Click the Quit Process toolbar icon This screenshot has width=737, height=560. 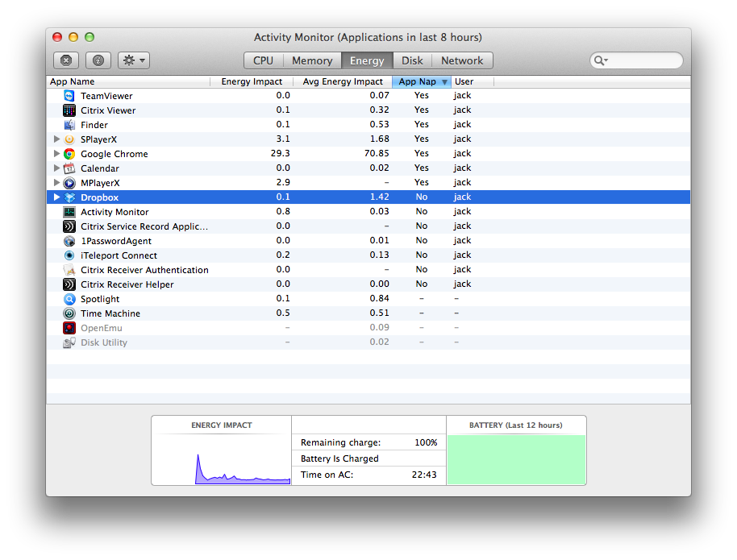tap(66, 60)
